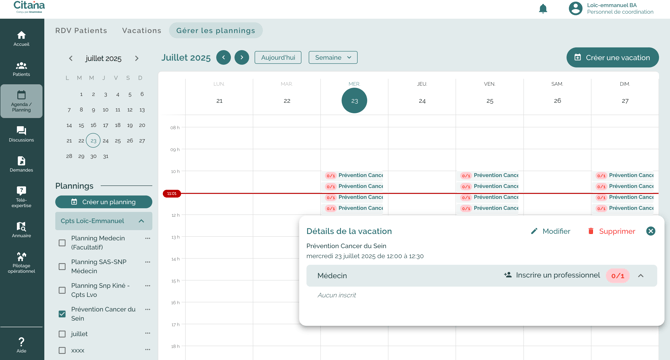Click the notifications bell icon

tap(543, 9)
